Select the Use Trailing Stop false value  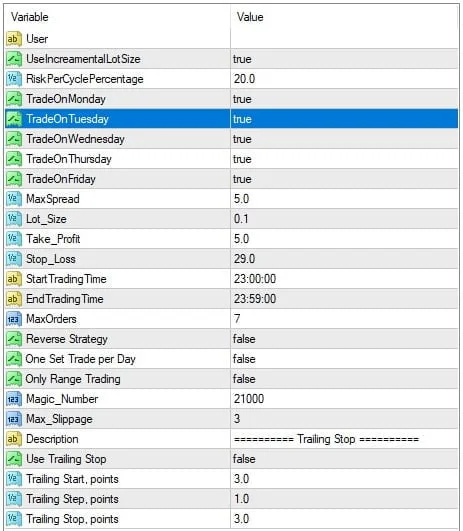click(244, 459)
